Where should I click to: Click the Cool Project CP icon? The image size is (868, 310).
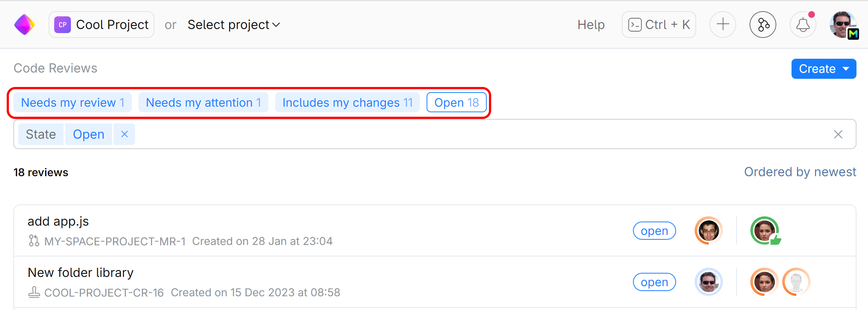point(62,25)
